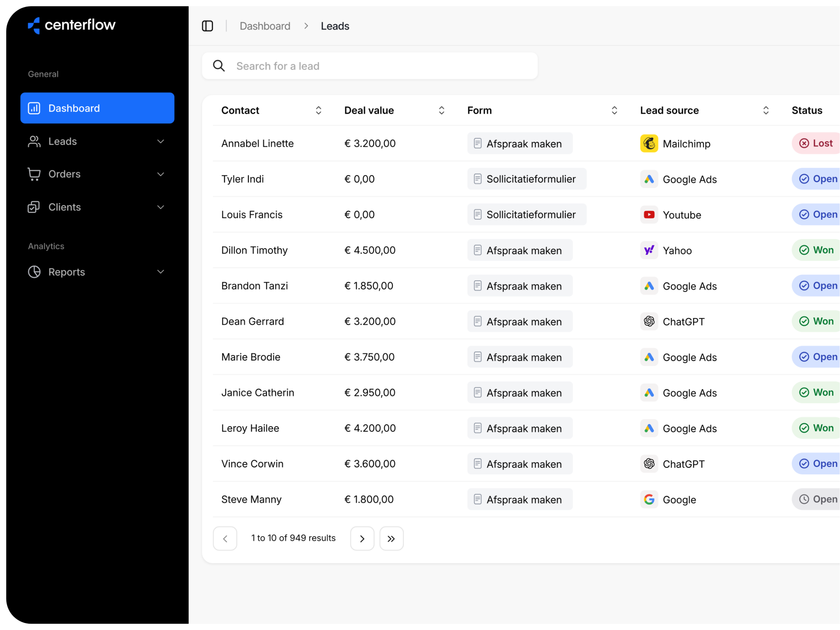Click the Yahoo icon for Dillon Timothy
This screenshot has width=840, height=630.
click(649, 250)
